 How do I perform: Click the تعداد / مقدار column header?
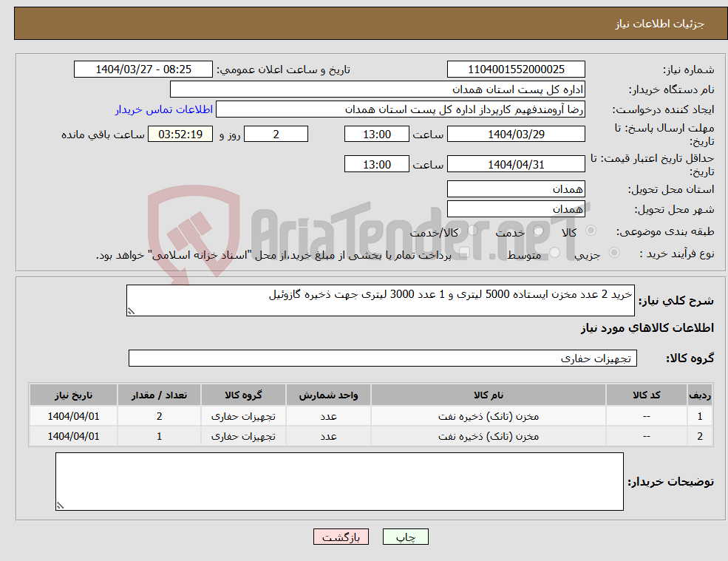click(x=159, y=395)
